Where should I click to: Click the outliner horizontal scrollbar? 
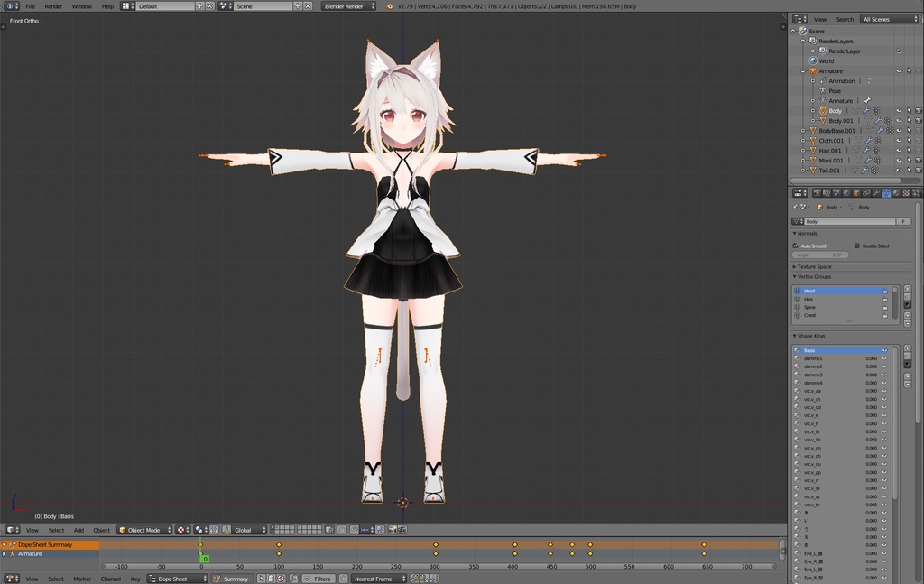(845, 181)
